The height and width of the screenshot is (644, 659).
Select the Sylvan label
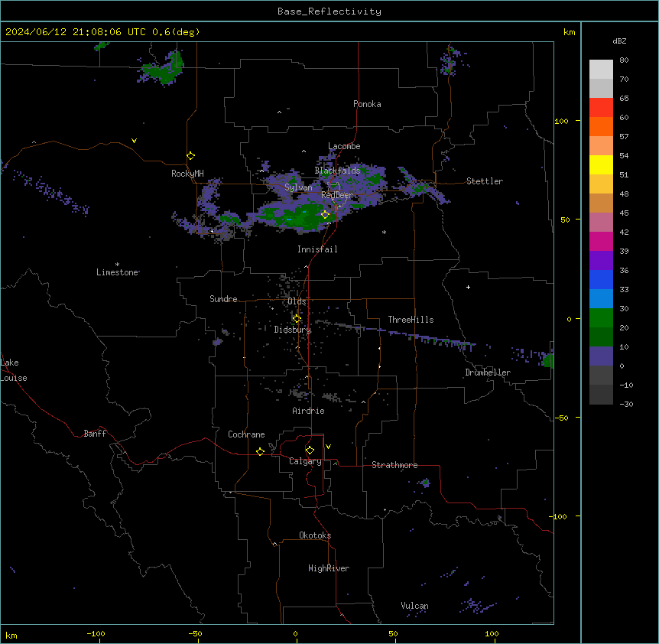298,187
